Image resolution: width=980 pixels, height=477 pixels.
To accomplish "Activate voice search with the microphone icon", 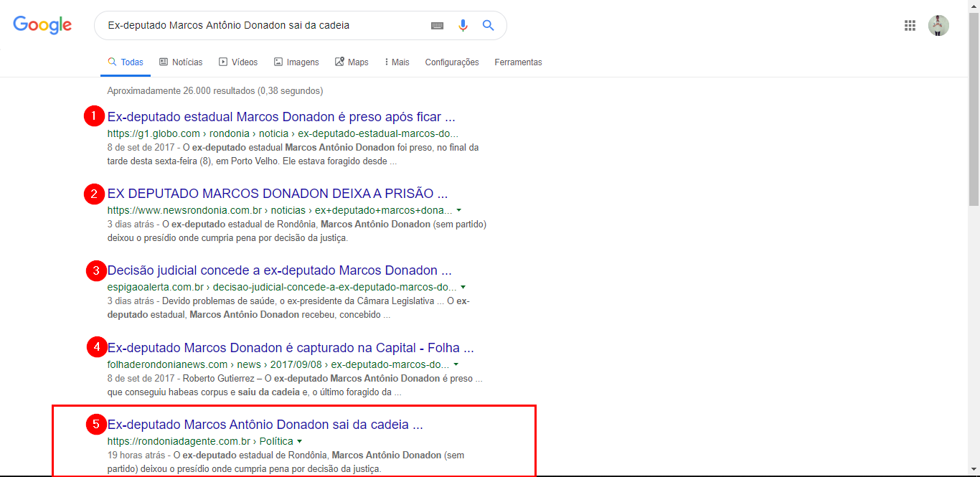I will (x=462, y=24).
